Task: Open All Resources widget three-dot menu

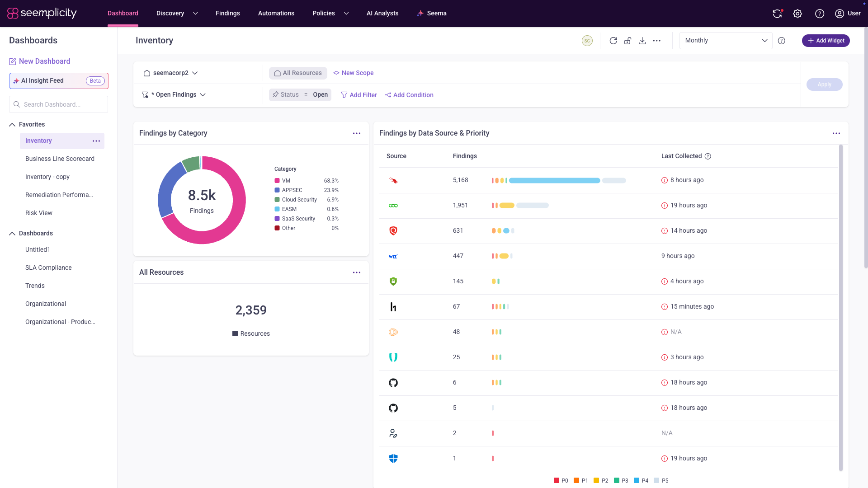Action: 357,272
